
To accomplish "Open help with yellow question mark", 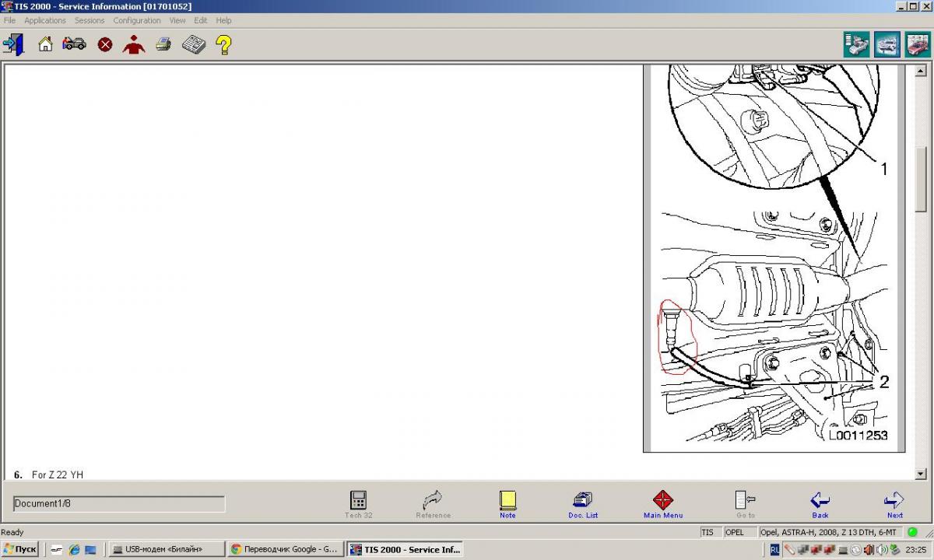I will [223, 44].
